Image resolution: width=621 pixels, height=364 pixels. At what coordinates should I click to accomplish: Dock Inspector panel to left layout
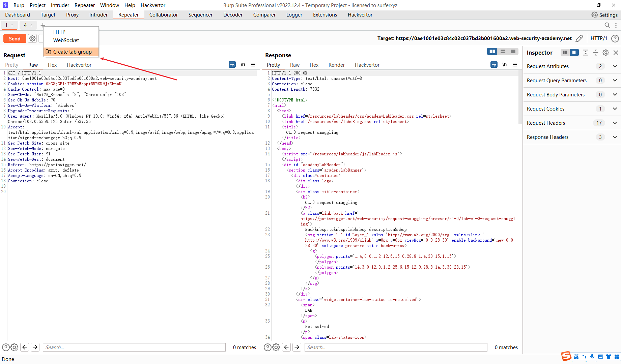pos(565,53)
